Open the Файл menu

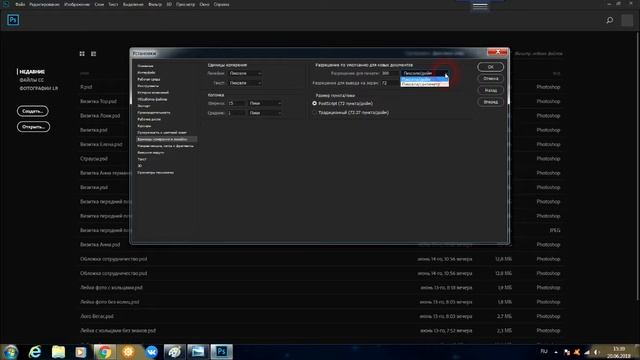pyautogui.click(x=20, y=4)
